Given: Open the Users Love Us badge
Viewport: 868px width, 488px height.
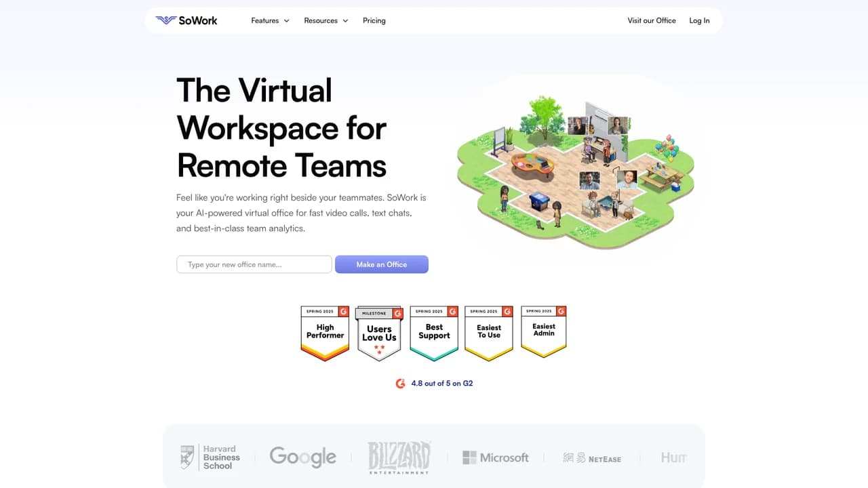Looking at the screenshot, I should coord(379,333).
